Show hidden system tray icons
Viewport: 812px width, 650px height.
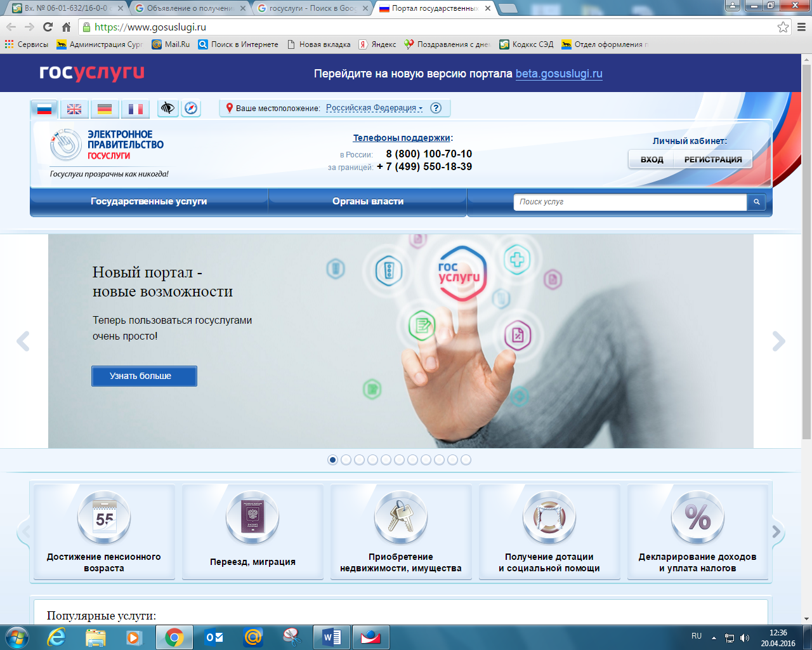click(714, 637)
